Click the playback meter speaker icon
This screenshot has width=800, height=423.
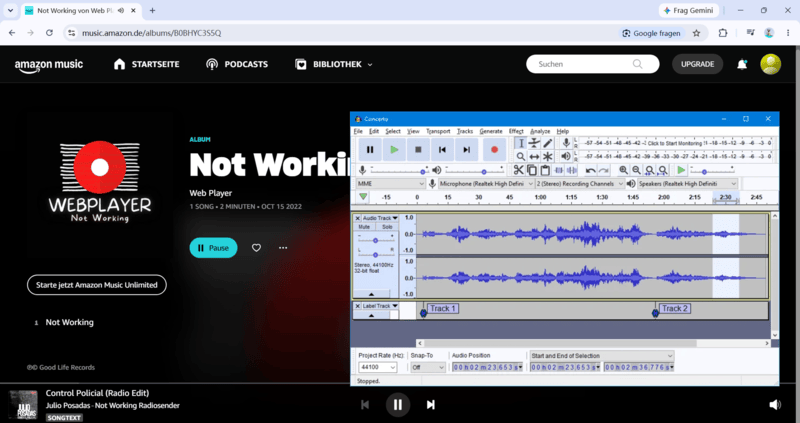pyautogui.click(x=566, y=157)
